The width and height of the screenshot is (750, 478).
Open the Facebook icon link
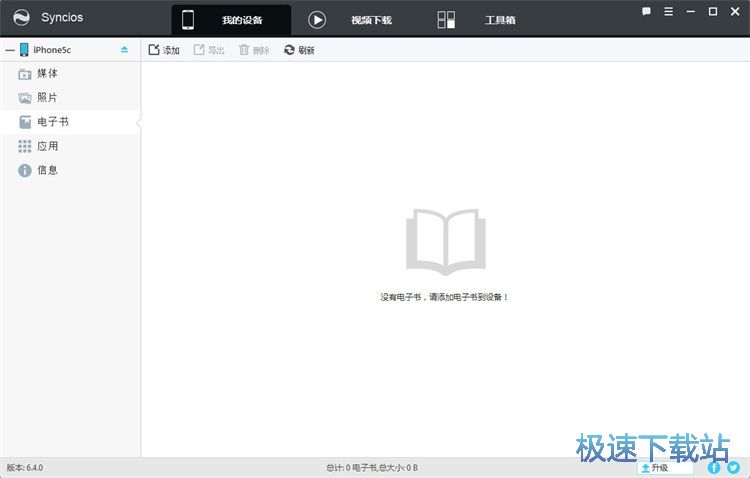pyautogui.click(x=714, y=467)
